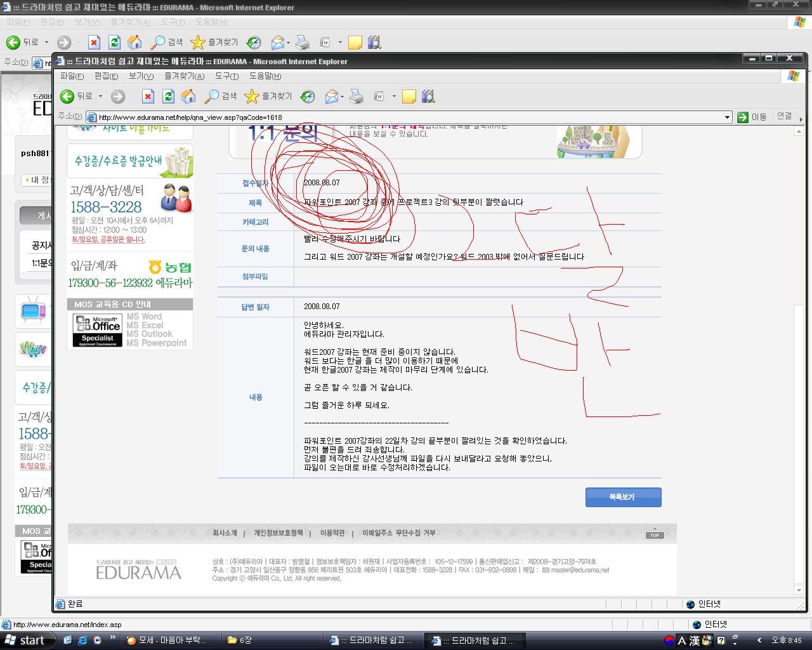Open Back history dropdown in background window
Screen dimensions: 812x650
[x=46, y=43]
